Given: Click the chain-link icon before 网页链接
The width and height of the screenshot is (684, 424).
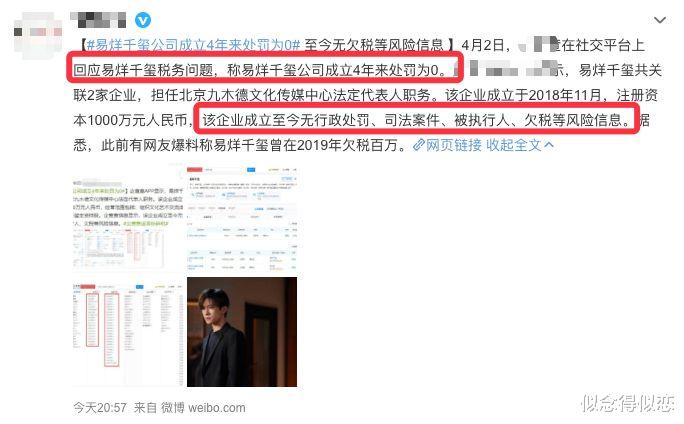Looking at the screenshot, I should 419,144.
